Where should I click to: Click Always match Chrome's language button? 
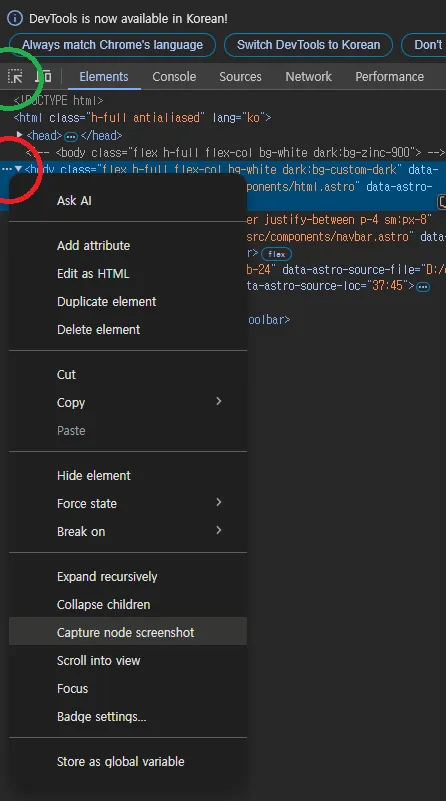[x=112, y=45]
